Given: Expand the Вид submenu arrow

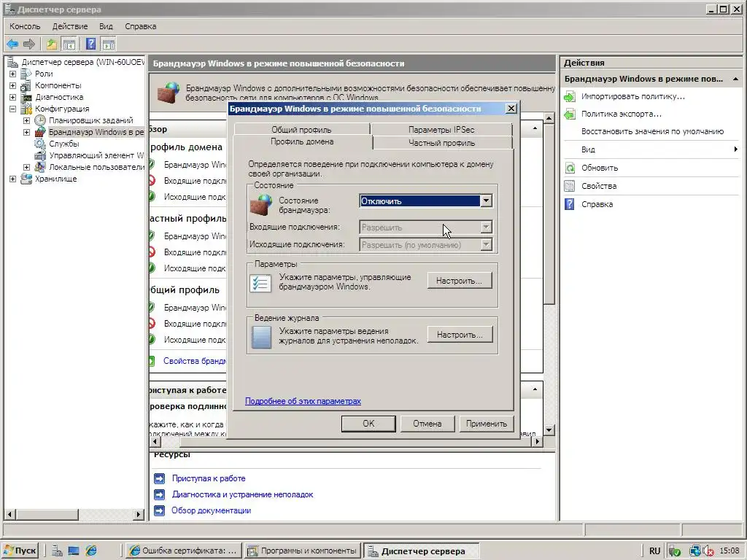Looking at the screenshot, I should [735, 149].
